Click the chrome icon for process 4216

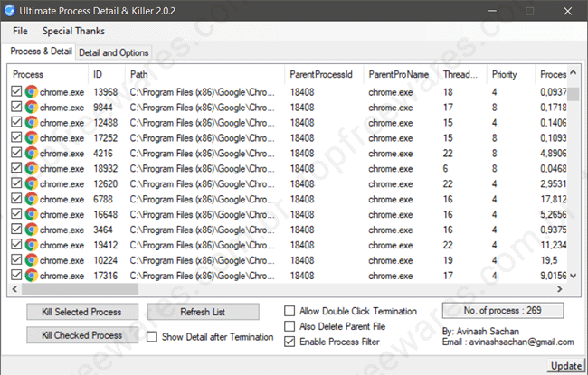coord(32,154)
